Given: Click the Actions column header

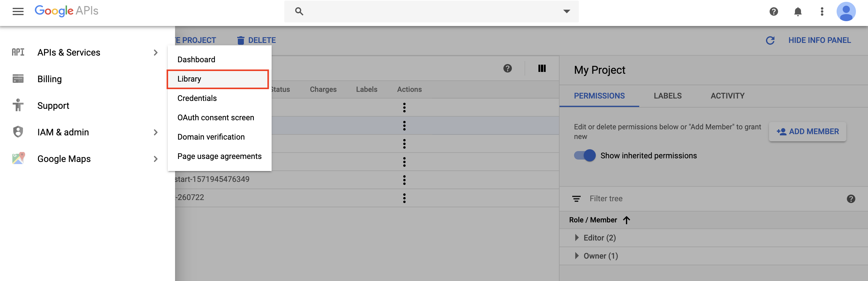Looking at the screenshot, I should [x=409, y=89].
